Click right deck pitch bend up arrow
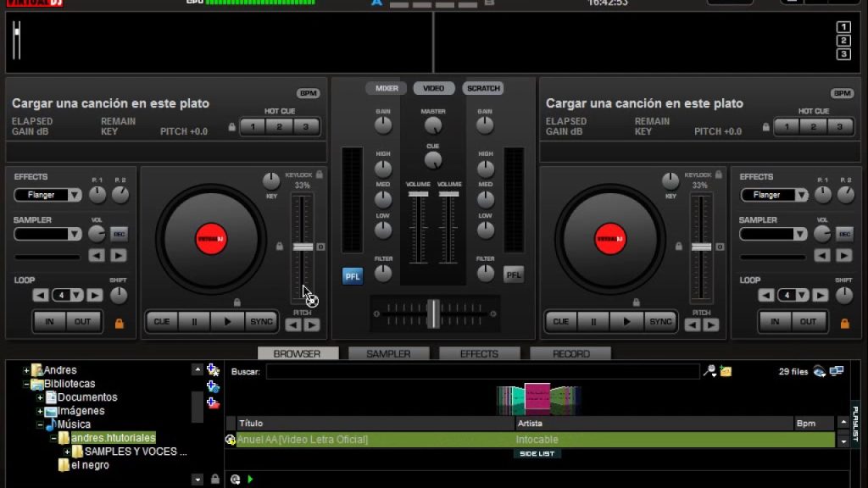 coord(711,324)
